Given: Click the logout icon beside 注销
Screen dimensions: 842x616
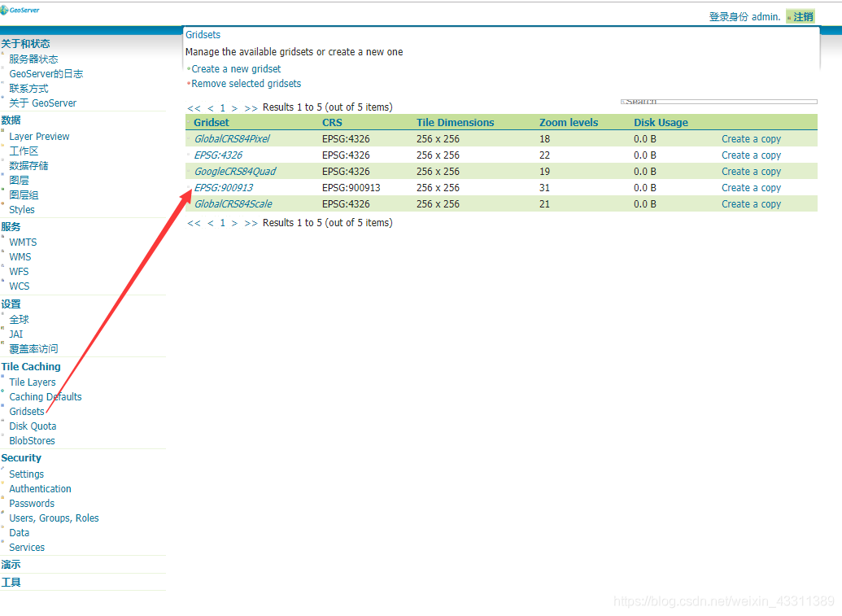Looking at the screenshot, I should tap(789, 18).
